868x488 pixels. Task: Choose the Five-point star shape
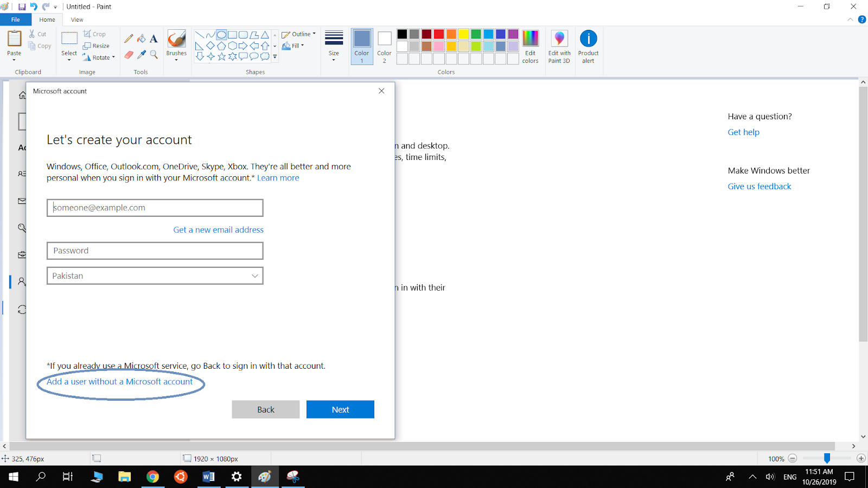(x=221, y=56)
